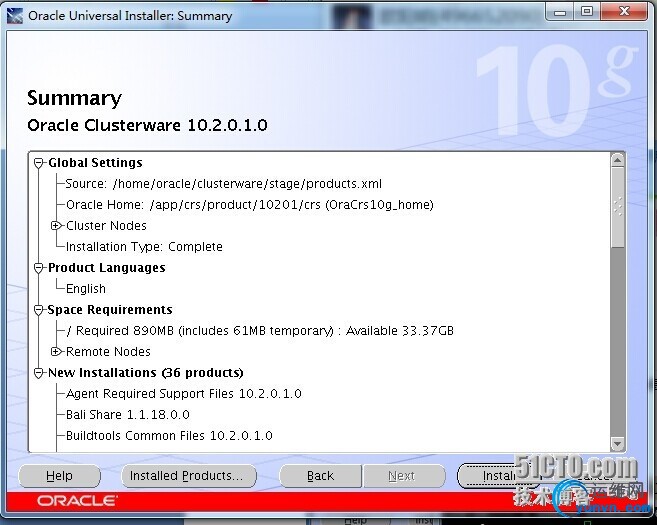The height and width of the screenshot is (525, 657).
Task: Maximize the Oracle Universal Installer window
Action: tap(587, 12)
